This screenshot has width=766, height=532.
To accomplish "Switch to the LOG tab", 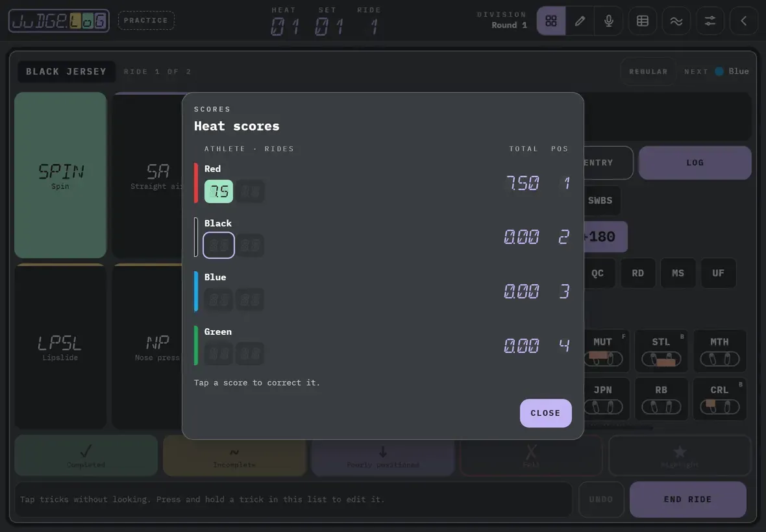I will tap(695, 163).
